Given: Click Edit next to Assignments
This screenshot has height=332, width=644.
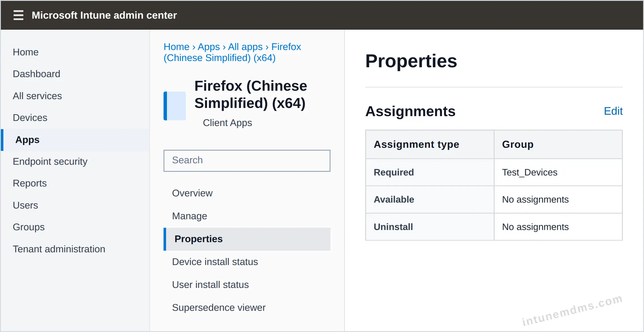Looking at the screenshot, I should (613, 111).
